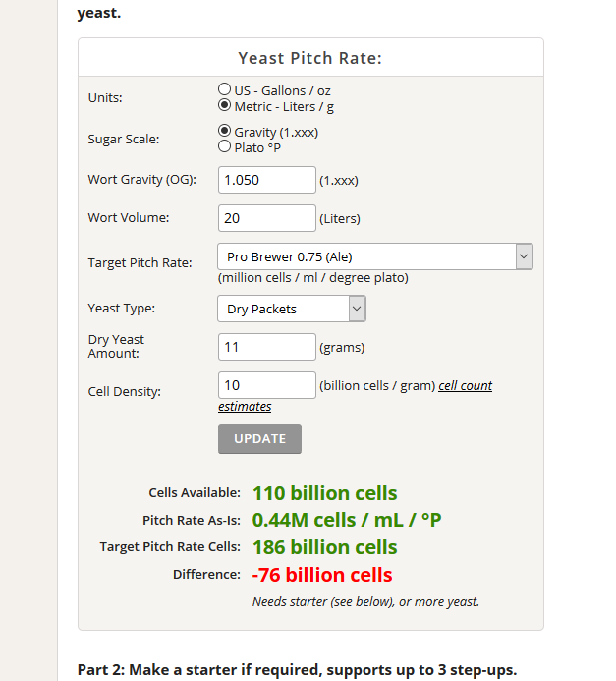The width and height of the screenshot is (616, 681).
Task: Focus the Cell Density input field
Action: [267, 385]
